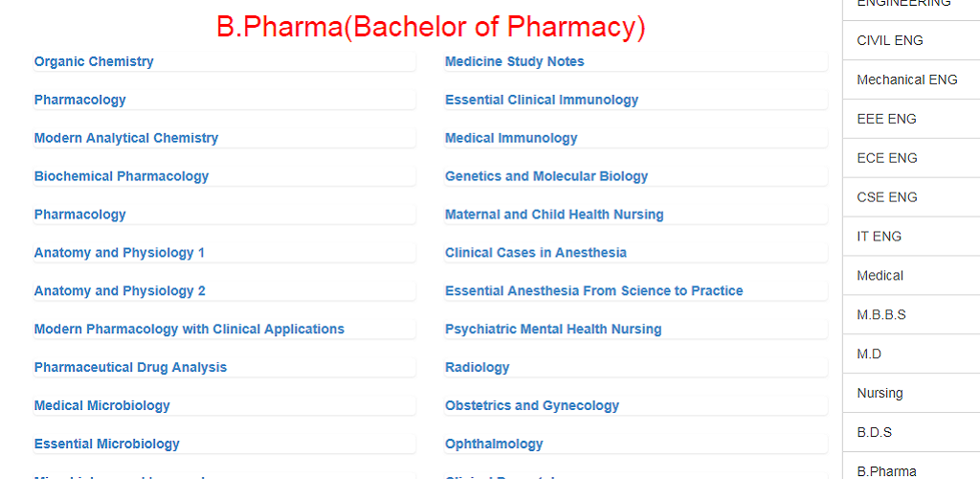Viewport: 980px width, 479px height.
Task: Select Mechanical ENG sidebar item
Action: (911, 80)
